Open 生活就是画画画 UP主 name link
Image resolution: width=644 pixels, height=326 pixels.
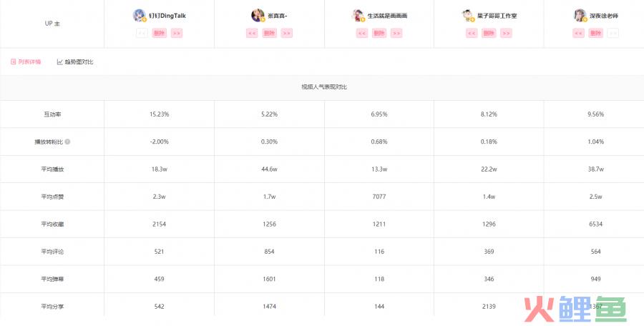387,16
